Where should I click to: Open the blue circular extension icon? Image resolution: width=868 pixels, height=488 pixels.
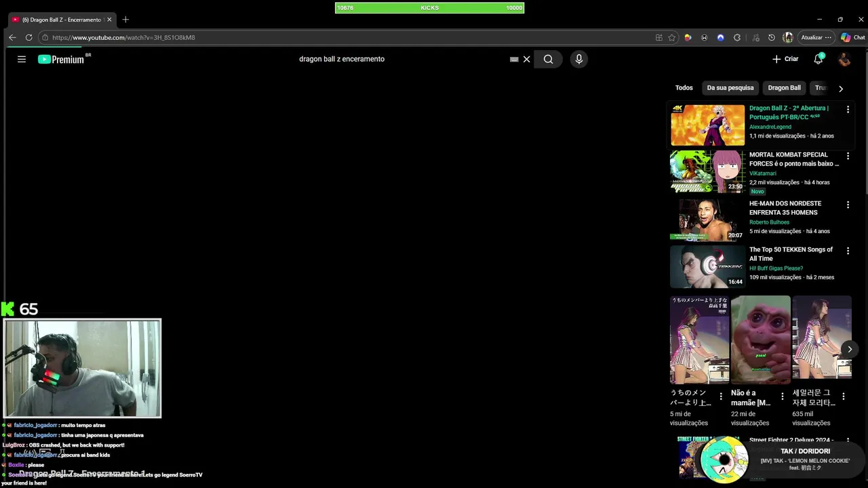pyautogui.click(x=720, y=37)
